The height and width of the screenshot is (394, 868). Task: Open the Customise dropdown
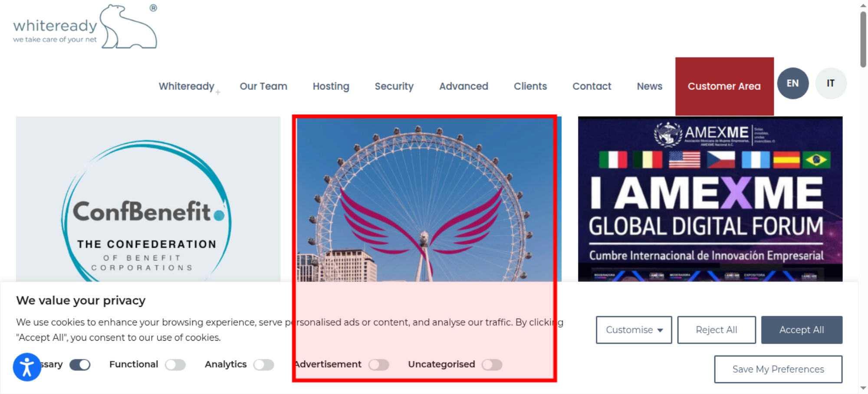coord(634,330)
